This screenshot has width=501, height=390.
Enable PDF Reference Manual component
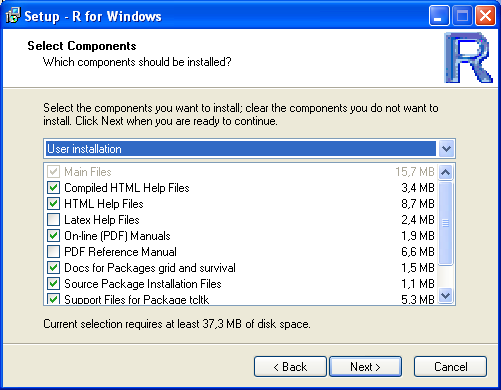pyautogui.click(x=53, y=252)
